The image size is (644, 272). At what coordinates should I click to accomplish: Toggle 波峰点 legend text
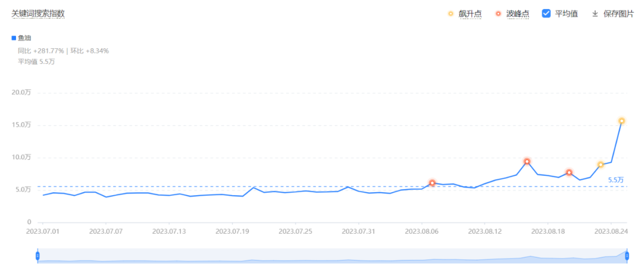tap(518, 14)
